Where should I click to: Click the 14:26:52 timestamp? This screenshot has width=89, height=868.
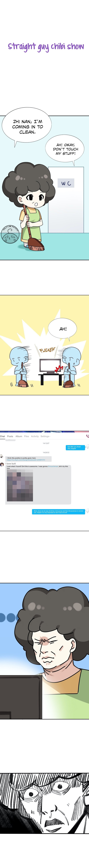[46, 453]
